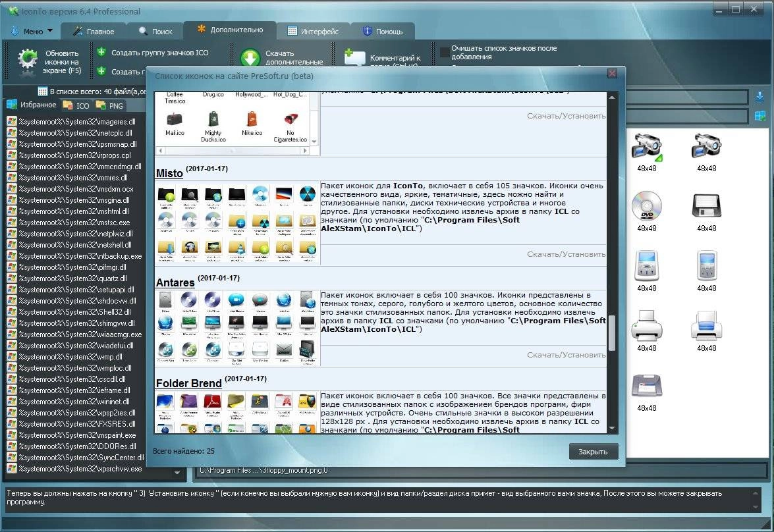Click Скачать/Установить link in Antares section

pyautogui.click(x=567, y=355)
